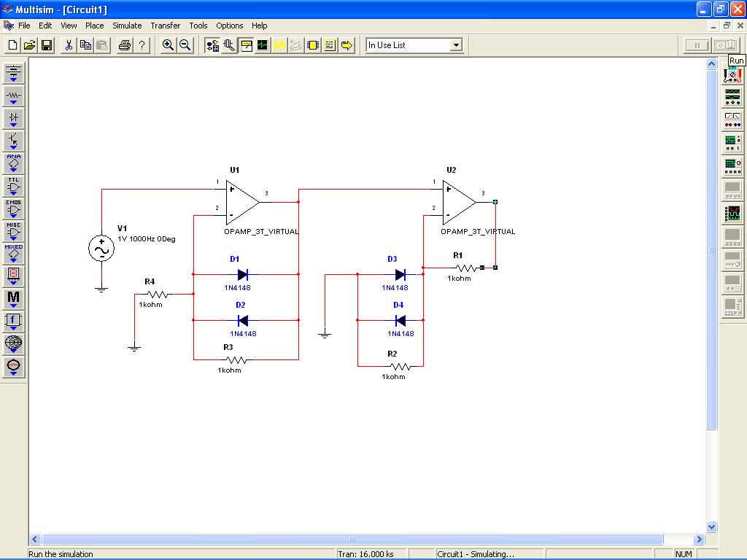Open an existing circuit file
The width and height of the screenshot is (747, 560).
(29, 45)
